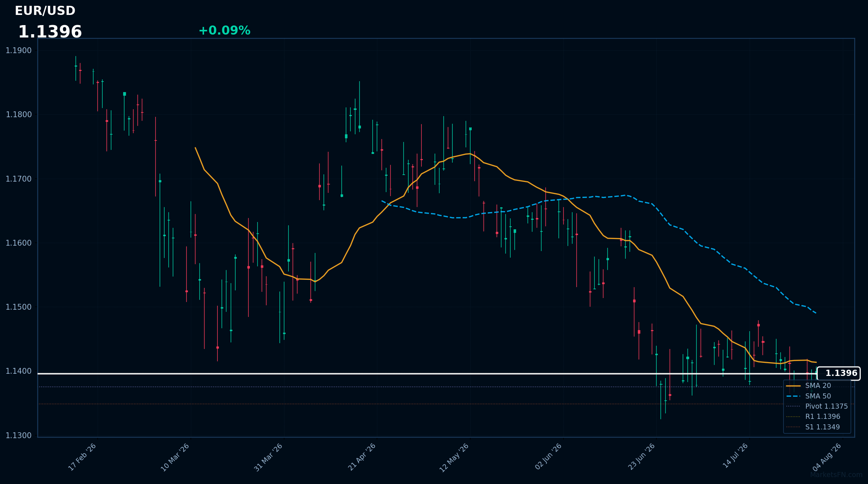Click the orange SMA 20 legend swatch
This screenshot has height=484, width=868.
click(x=793, y=386)
